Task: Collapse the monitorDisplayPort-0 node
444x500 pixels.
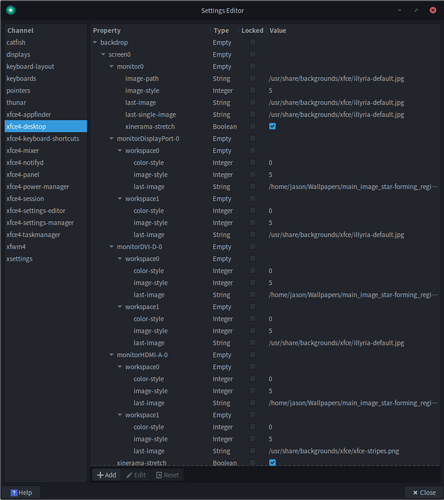Action: coord(111,138)
